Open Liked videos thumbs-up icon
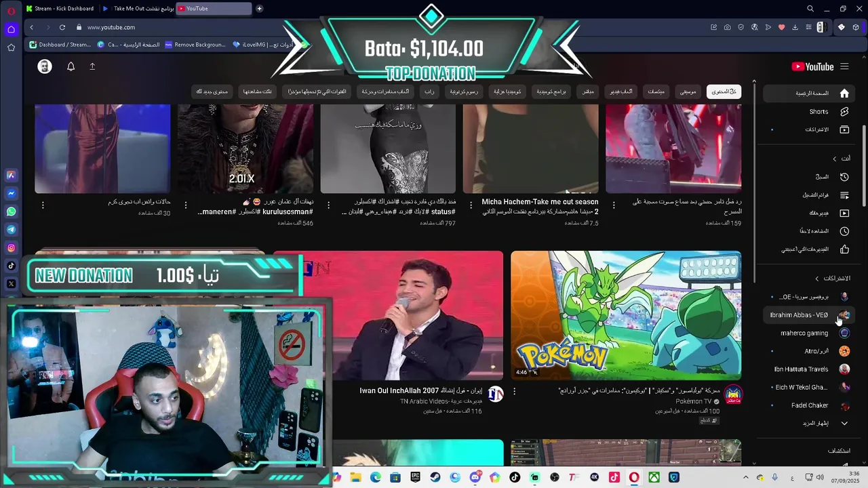Image resolution: width=868 pixels, height=488 pixels. pyautogui.click(x=844, y=249)
